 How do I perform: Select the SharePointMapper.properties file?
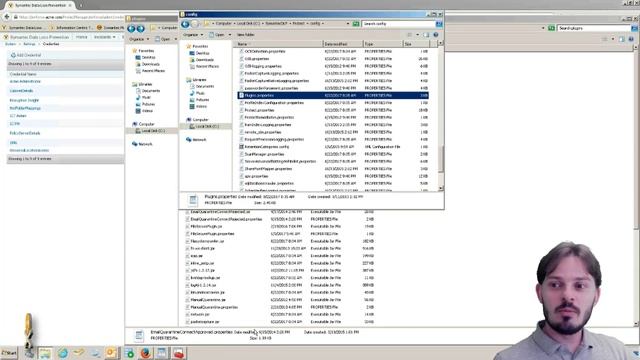pyautogui.click(x=268, y=169)
